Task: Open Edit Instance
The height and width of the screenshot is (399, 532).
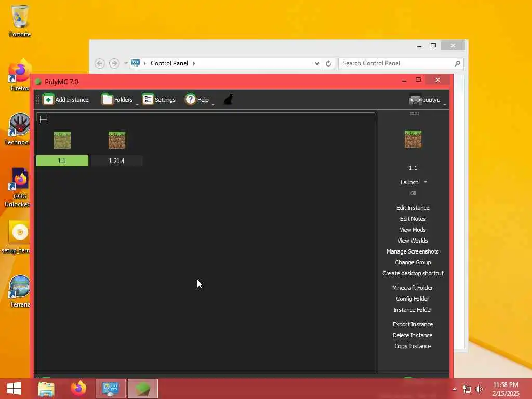Action: tap(413, 208)
